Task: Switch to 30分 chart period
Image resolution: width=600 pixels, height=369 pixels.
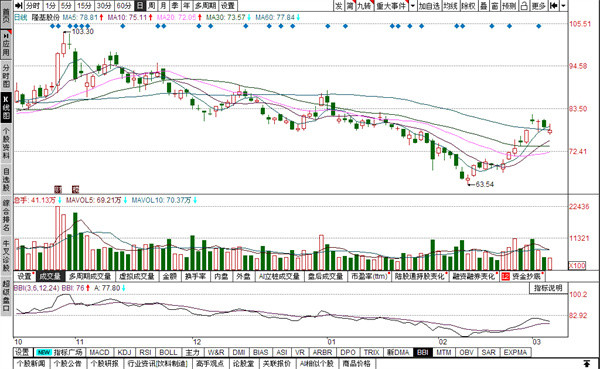Action: (x=104, y=6)
